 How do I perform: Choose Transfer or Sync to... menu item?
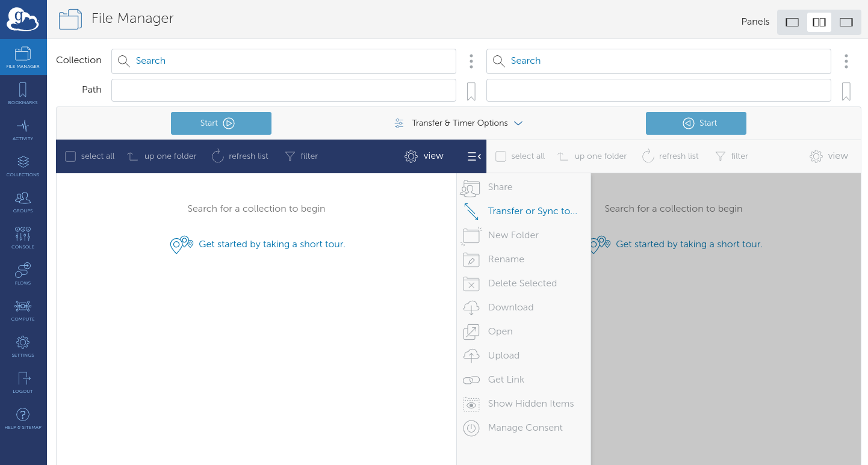pos(532,211)
